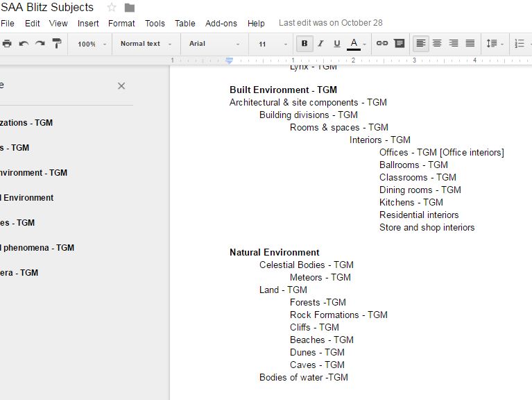Screen dimensions: 532x400
Task: Toggle underline formatting
Action: 336,44
